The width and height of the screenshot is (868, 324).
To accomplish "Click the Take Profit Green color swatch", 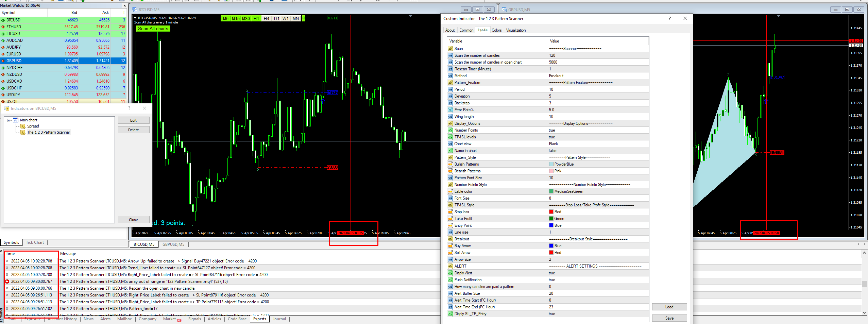I will coord(551,219).
